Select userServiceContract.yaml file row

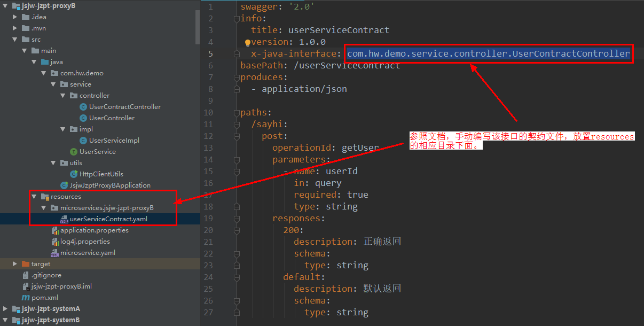100,219
